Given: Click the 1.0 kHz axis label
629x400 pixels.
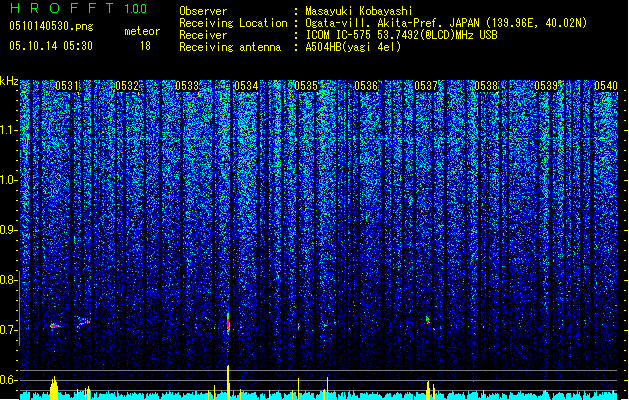Looking at the screenshot, I should (x=9, y=180).
